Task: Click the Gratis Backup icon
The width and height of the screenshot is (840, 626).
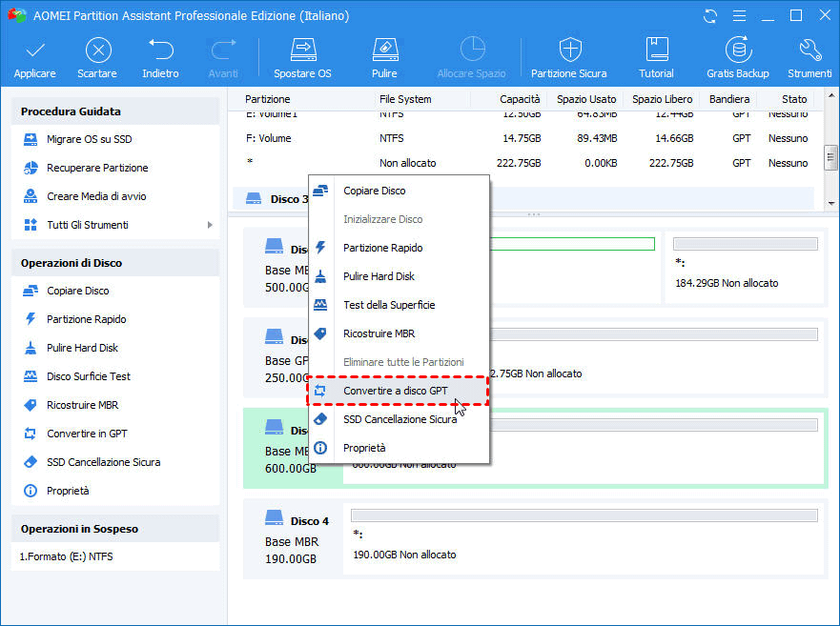Action: pyautogui.click(x=738, y=50)
